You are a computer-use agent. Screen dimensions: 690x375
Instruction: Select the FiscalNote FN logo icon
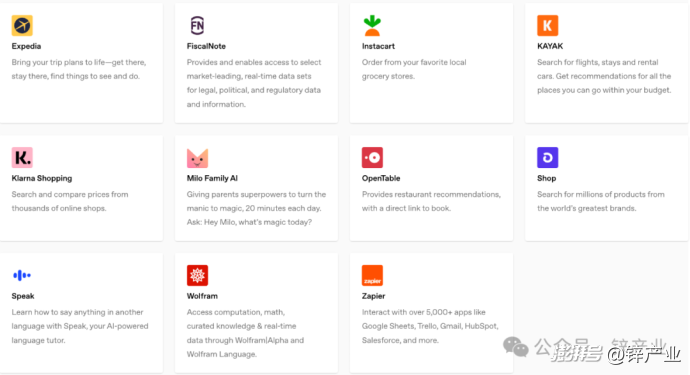(x=197, y=26)
